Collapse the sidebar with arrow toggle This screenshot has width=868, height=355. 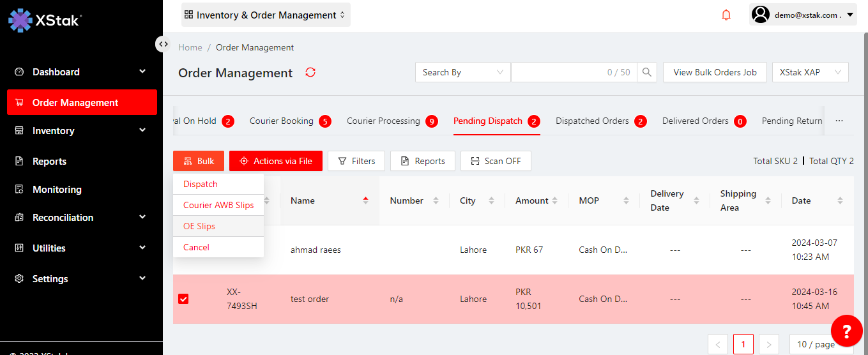tap(164, 44)
